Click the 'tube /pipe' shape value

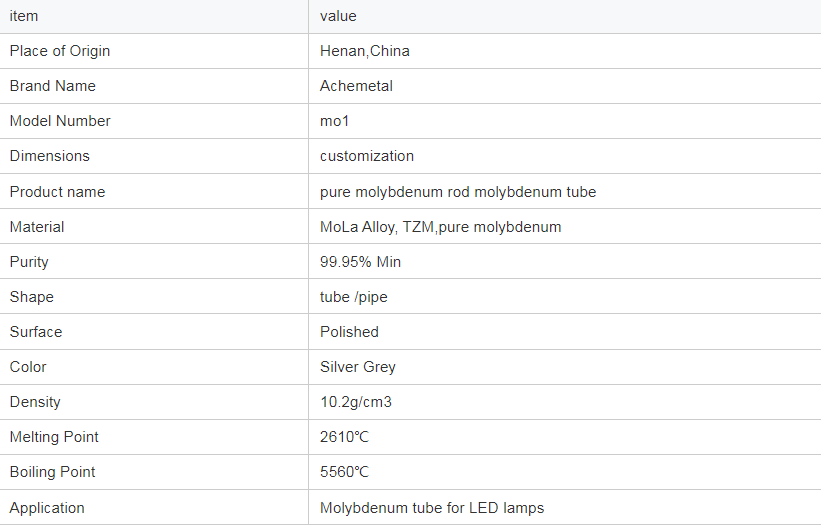353,297
